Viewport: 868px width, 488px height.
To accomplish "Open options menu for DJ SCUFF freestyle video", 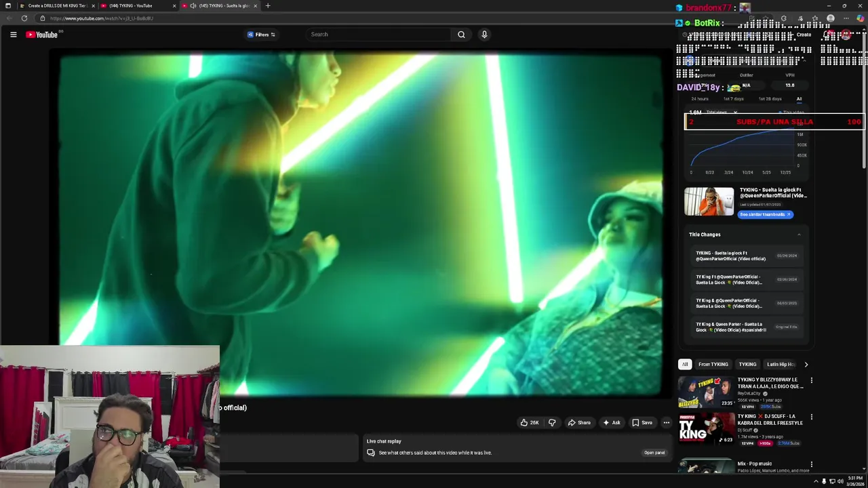I will click(x=811, y=418).
